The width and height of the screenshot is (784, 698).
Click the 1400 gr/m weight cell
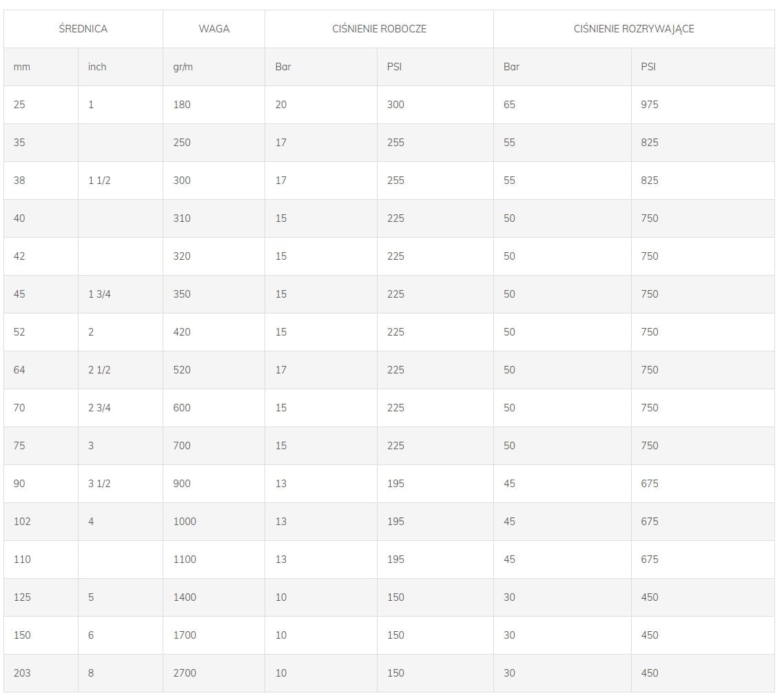(214, 597)
